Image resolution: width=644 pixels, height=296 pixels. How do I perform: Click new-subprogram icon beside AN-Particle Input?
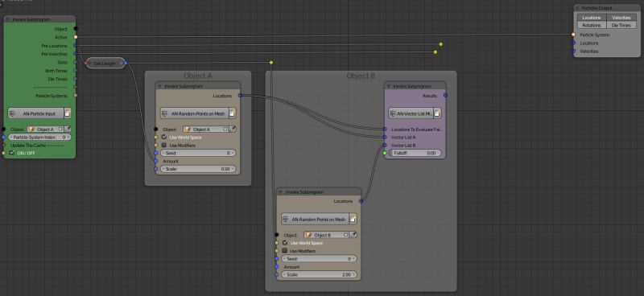68,113
